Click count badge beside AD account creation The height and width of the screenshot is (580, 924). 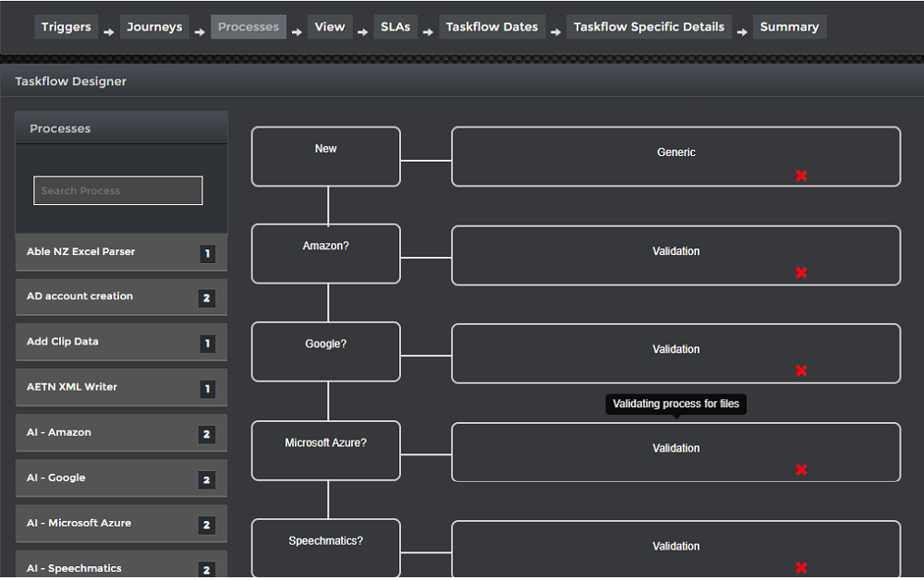click(x=207, y=298)
